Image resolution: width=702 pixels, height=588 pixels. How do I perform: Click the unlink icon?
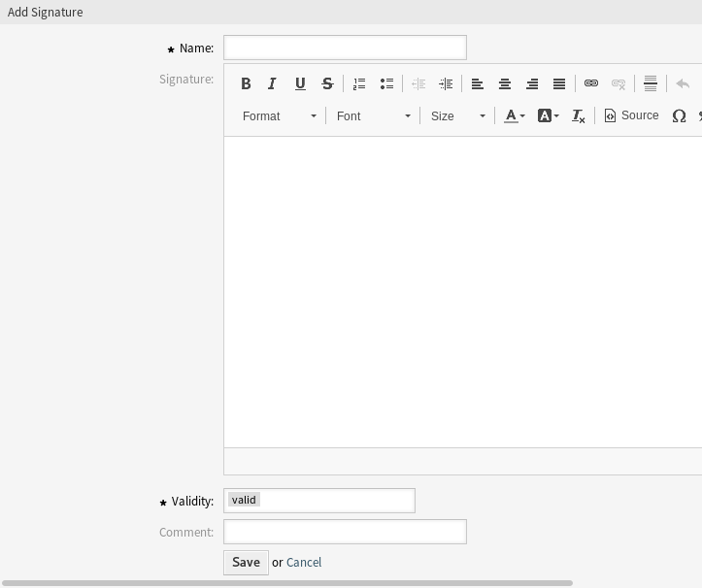tap(618, 83)
